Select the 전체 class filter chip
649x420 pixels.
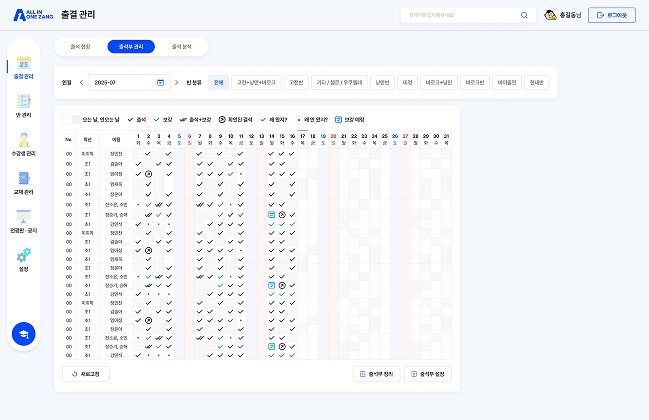[x=219, y=83]
